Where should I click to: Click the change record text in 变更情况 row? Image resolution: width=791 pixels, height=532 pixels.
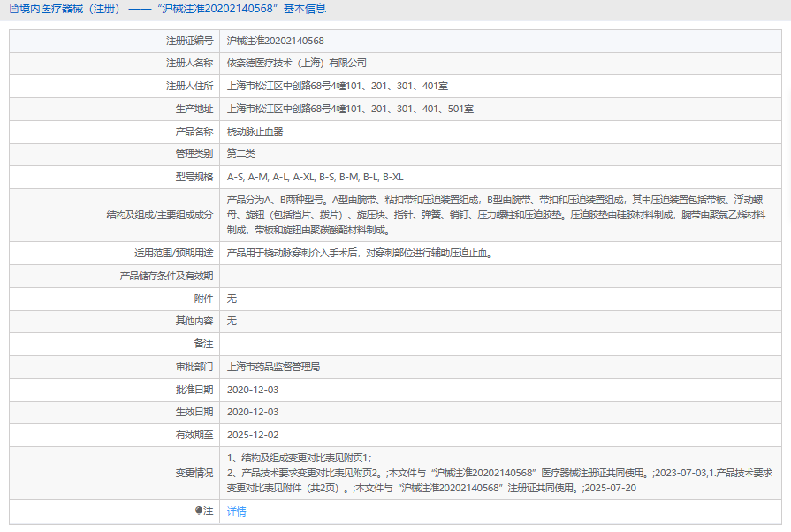[x=495, y=473]
